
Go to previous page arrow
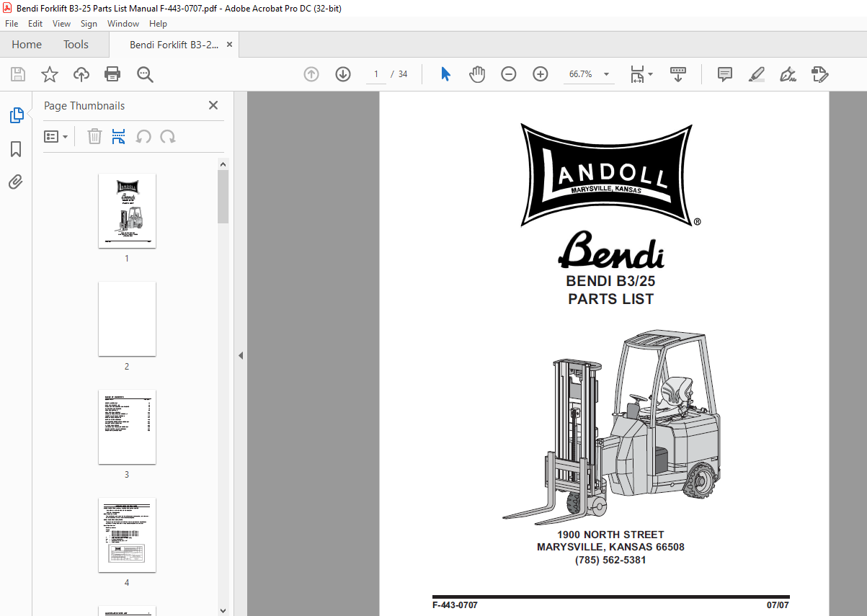pyautogui.click(x=311, y=74)
